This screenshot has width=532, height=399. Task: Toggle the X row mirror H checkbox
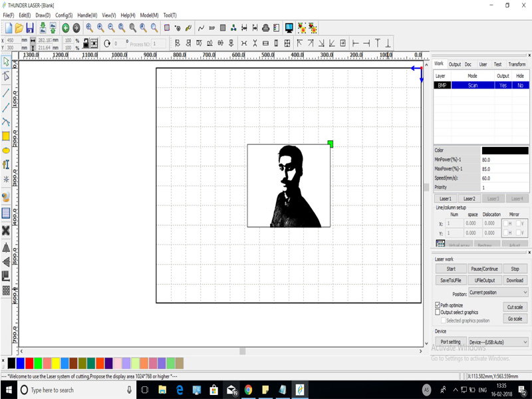[x=505, y=223]
